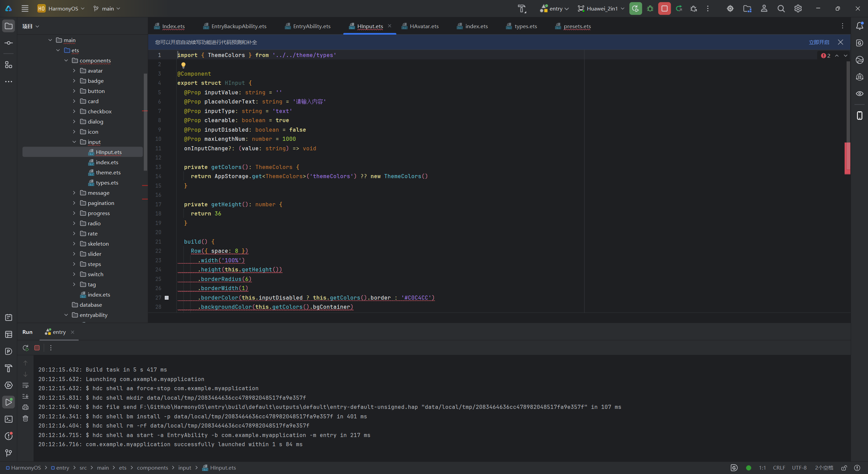
Task: Open the Previewer eye icon on right sidebar
Action: (x=860, y=94)
